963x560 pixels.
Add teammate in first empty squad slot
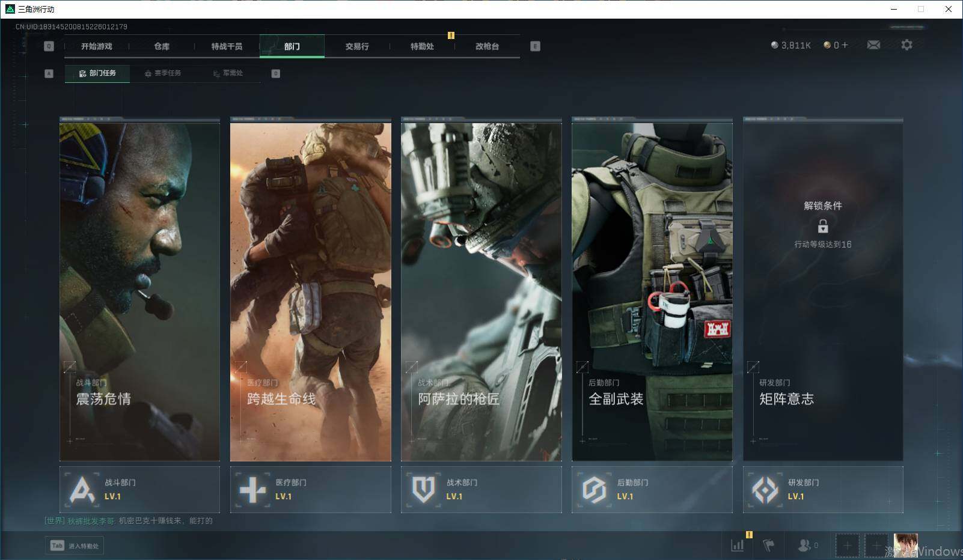pos(847,546)
